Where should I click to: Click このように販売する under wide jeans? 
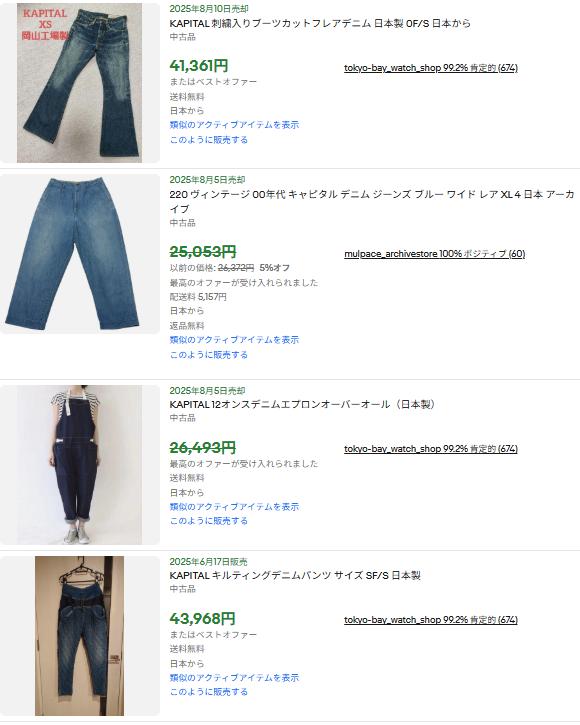coord(209,355)
